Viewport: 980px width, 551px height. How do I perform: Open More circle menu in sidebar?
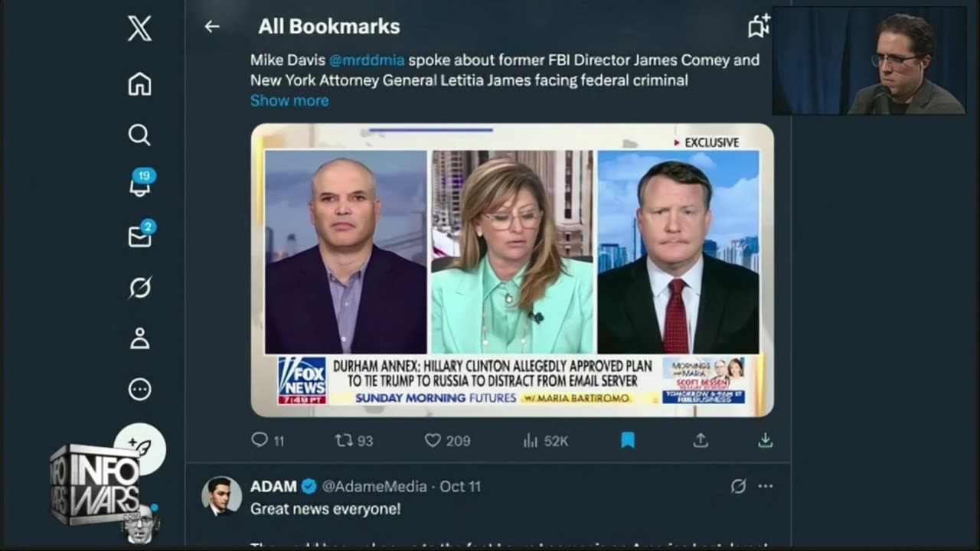139,390
